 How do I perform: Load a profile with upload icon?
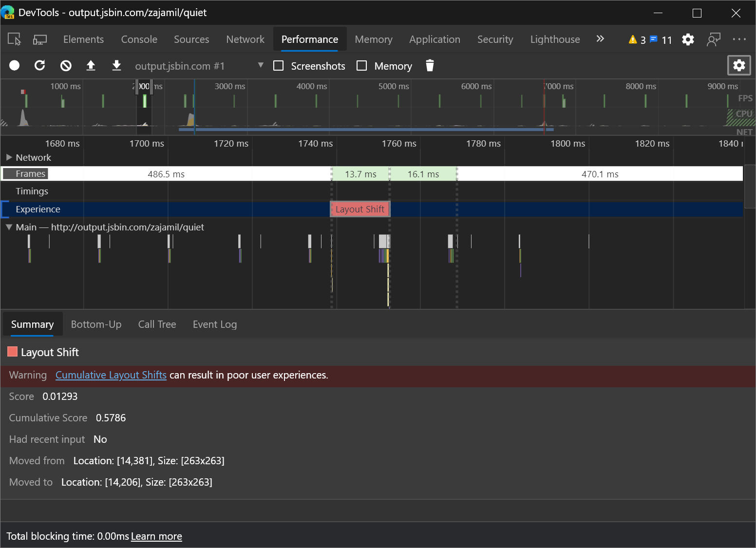tap(91, 65)
